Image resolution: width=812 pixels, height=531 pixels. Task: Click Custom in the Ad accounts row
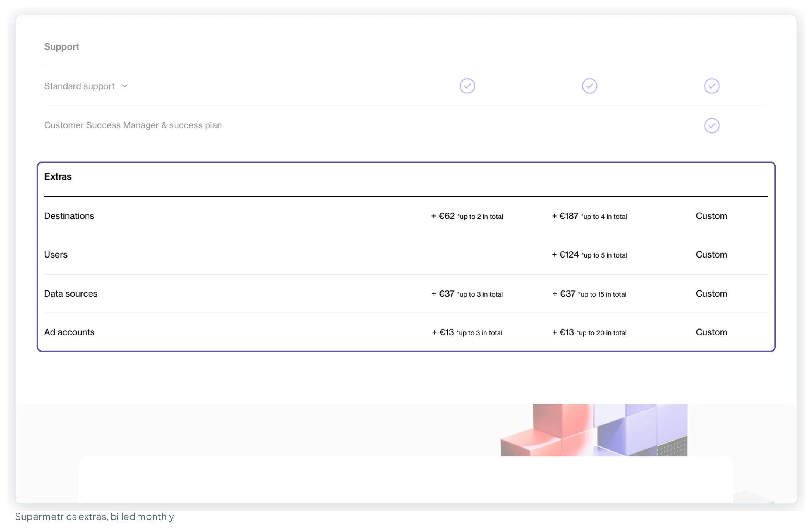pos(711,332)
